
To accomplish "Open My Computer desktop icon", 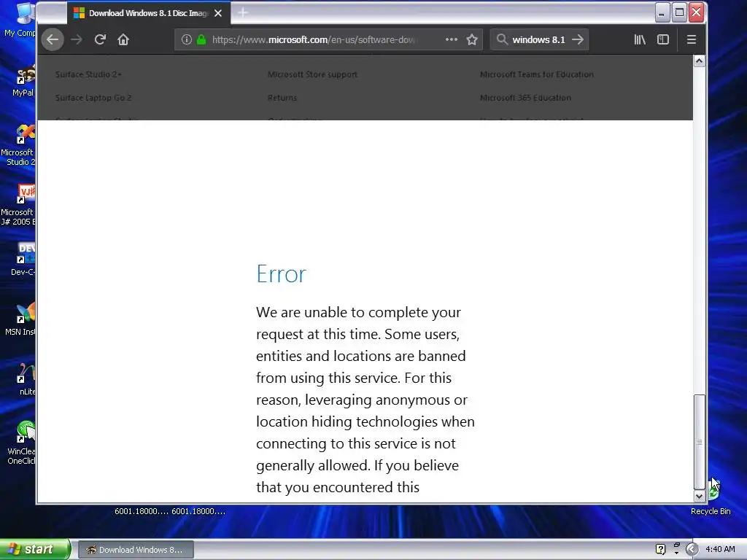I will [20, 20].
